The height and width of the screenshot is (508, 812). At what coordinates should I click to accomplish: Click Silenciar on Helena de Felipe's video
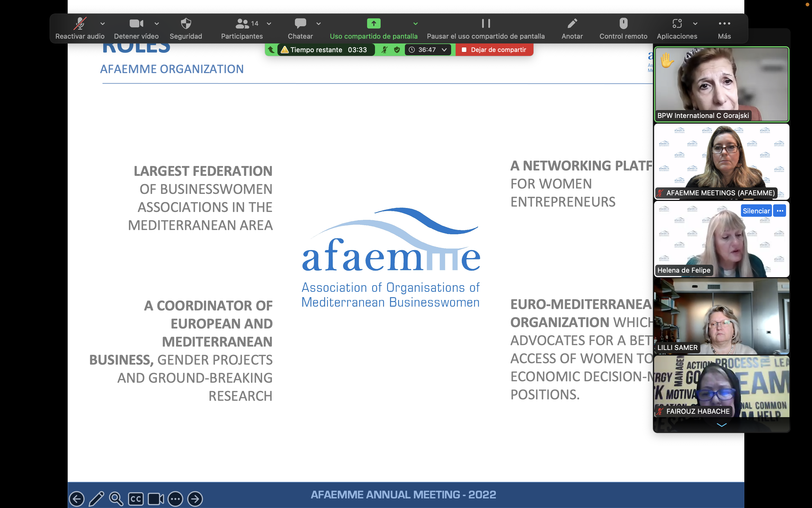pos(756,211)
